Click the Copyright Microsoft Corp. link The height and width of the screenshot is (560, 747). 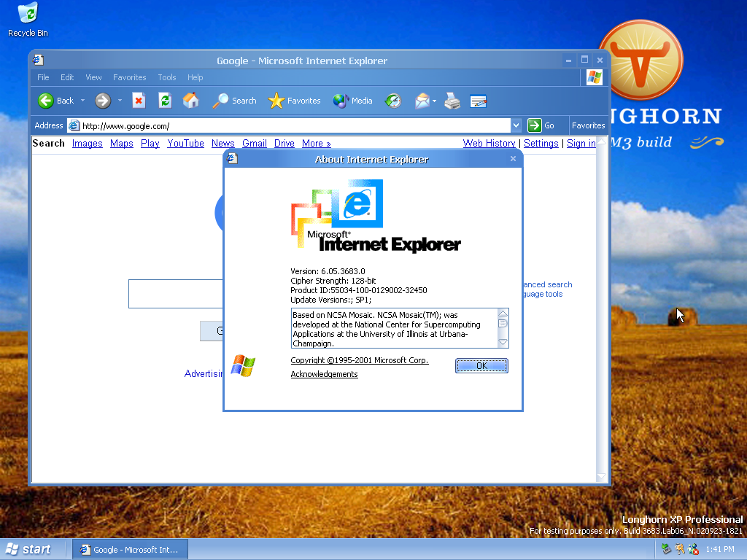pos(360,360)
